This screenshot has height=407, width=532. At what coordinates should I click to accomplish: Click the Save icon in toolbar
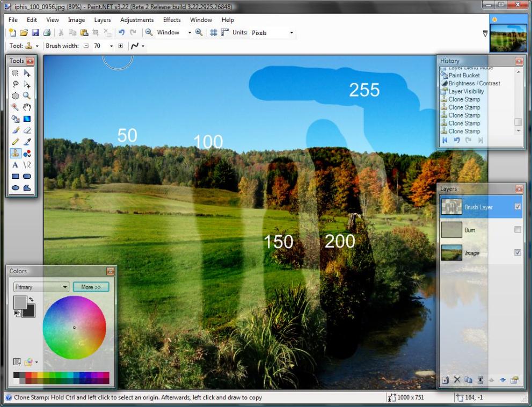[35, 33]
